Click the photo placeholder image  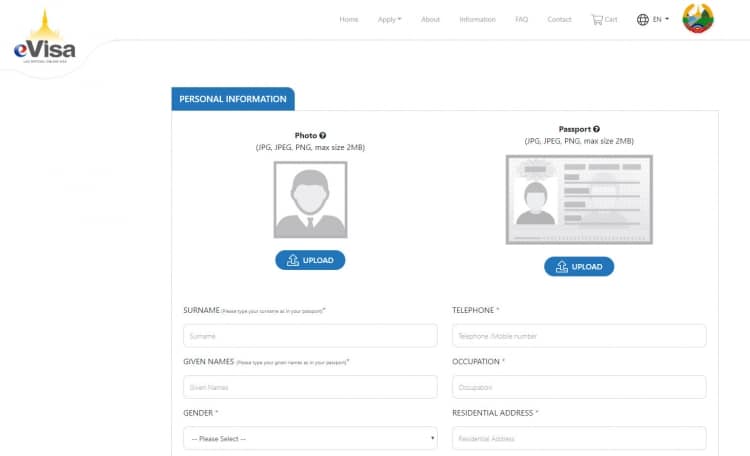pyautogui.click(x=310, y=200)
